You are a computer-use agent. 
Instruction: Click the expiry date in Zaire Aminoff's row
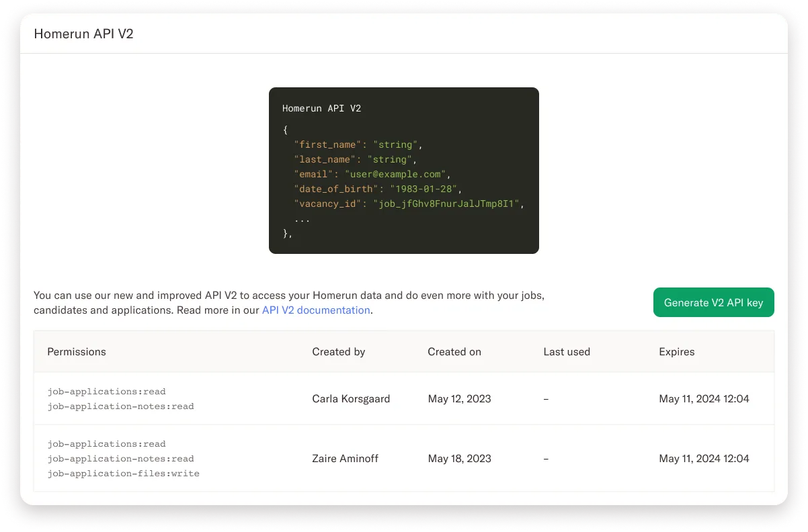click(x=704, y=459)
